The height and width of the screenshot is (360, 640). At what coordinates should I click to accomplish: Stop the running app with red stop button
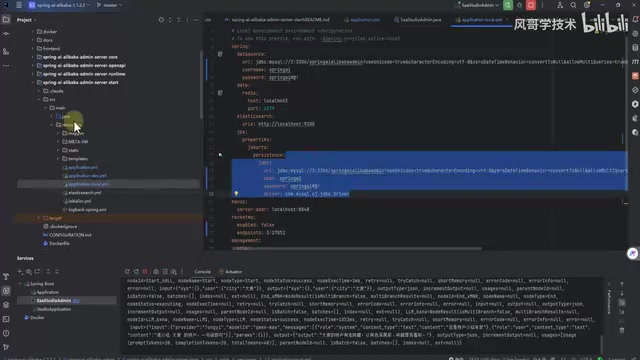(x=531, y=5)
